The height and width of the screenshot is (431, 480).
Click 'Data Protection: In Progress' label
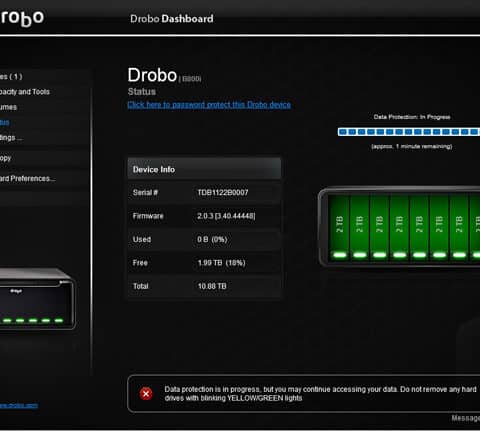point(412,117)
